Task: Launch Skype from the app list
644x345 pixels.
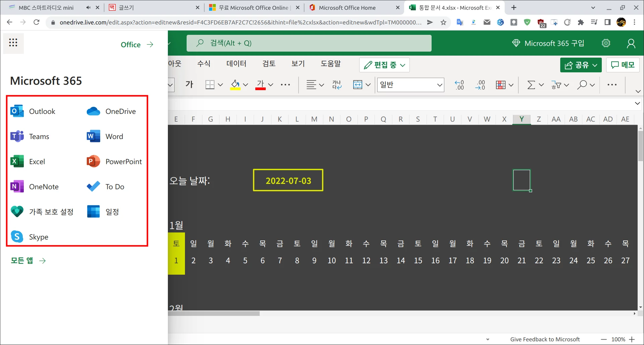Action: (x=29, y=237)
